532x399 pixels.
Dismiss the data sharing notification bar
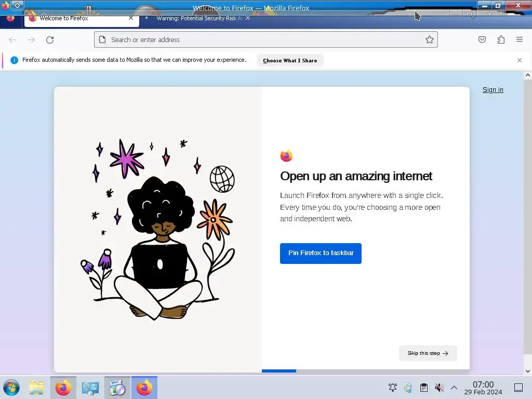click(x=520, y=60)
